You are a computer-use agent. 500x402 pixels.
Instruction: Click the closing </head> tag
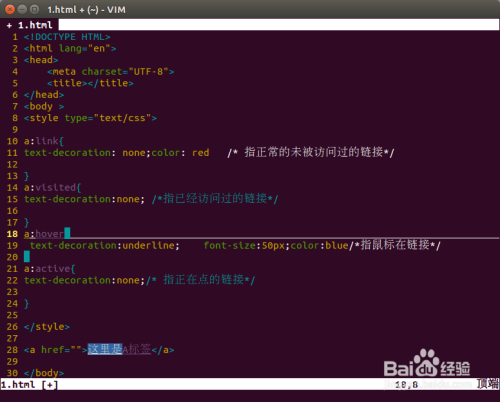(x=44, y=95)
